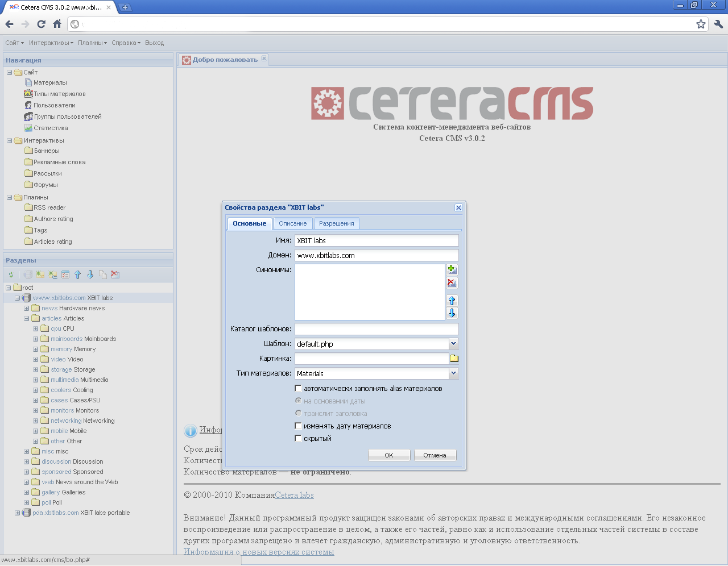Check the 'изменять дату материалов' checkbox
Viewport: 728px width, 566px height.
298,426
